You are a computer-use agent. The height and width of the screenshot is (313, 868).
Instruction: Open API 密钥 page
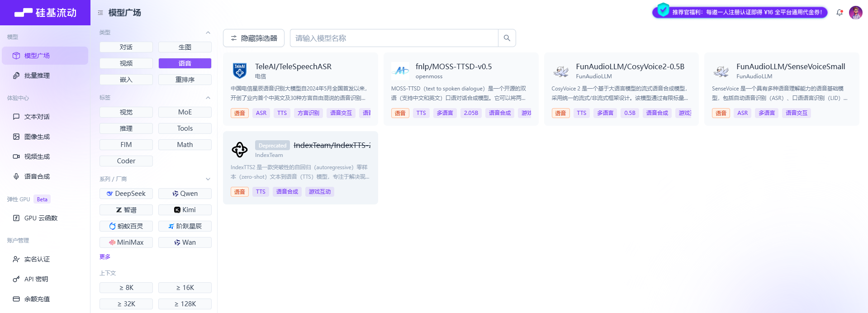(x=45, y=279)
